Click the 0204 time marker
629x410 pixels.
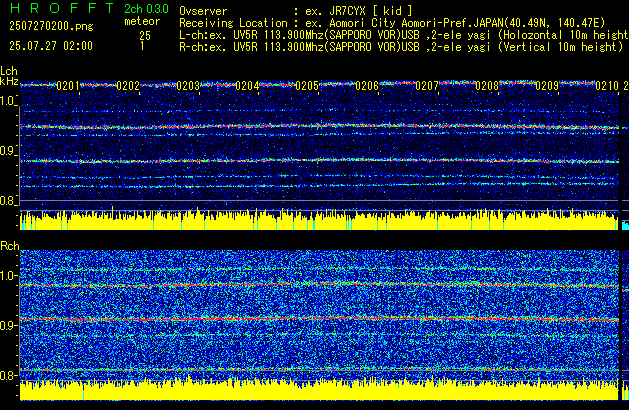click(248, 86)
